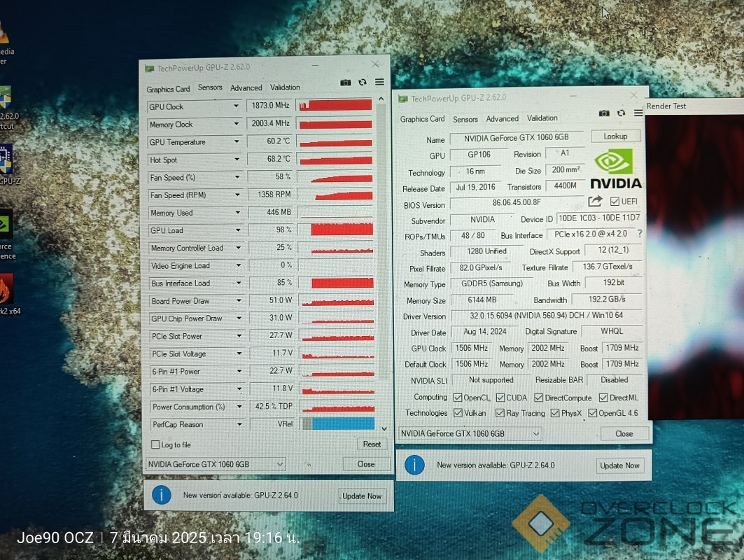Click Close button in Sensors window
Screen dimensions: 744x560
(366, 464)
